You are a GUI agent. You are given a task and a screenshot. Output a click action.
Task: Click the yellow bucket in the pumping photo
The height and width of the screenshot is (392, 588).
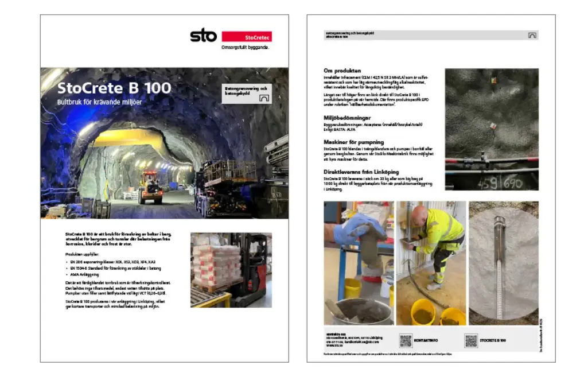(x=423, y=313)
